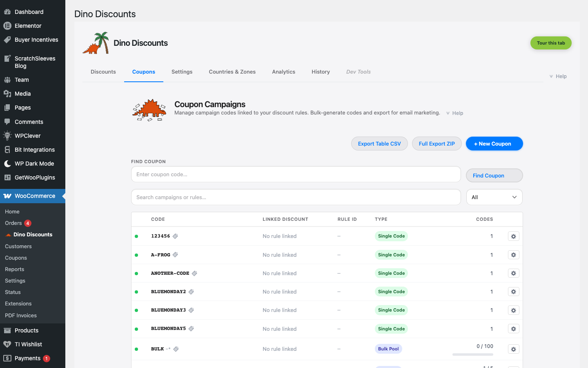This screenshot has width=588, height=368.
Task: Open settings gear for ANOTHER-CODE
Action: coord(514,273)
